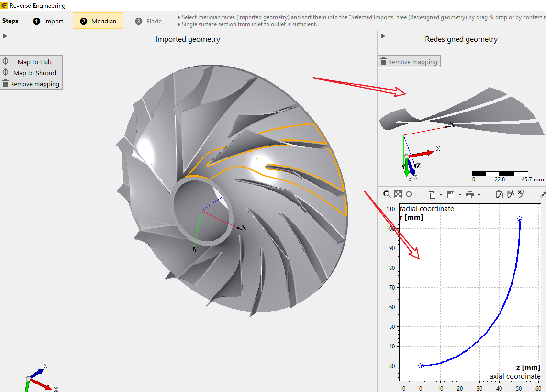
Task: Switch to step 3 Blade
Action: (148, 21)
